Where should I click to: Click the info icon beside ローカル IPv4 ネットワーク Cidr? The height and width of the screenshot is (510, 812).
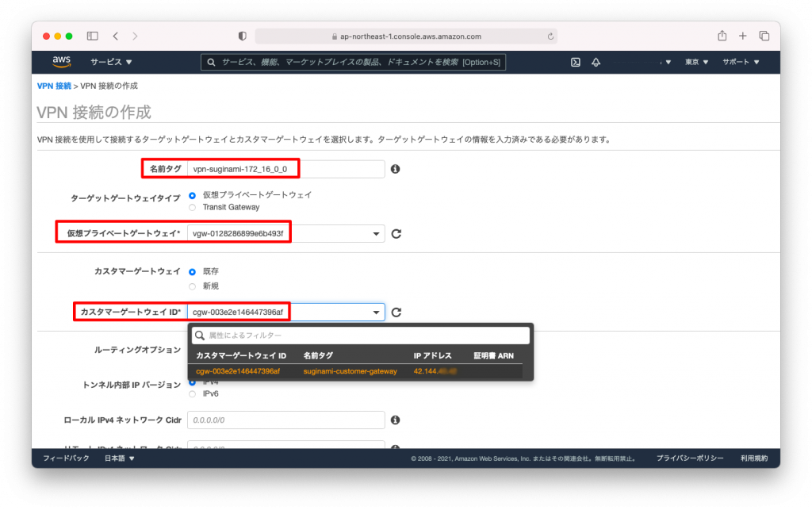(x=394, y=420)
